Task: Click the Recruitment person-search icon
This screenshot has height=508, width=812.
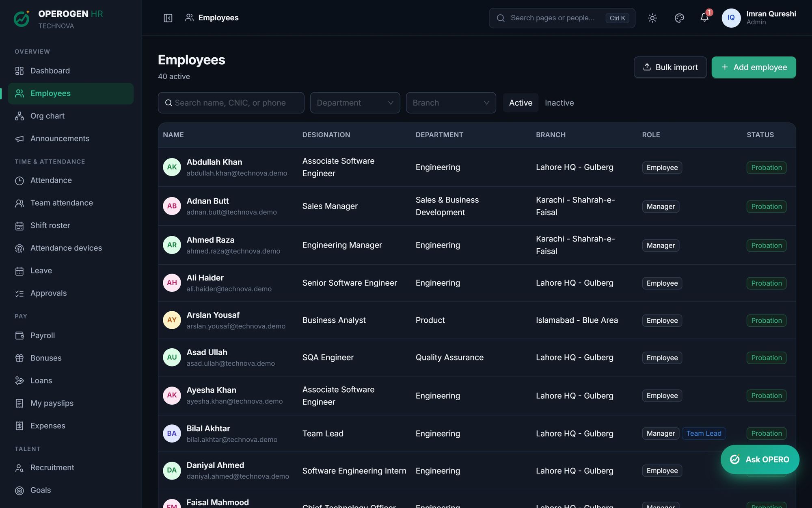Action: tap(19, 468)
